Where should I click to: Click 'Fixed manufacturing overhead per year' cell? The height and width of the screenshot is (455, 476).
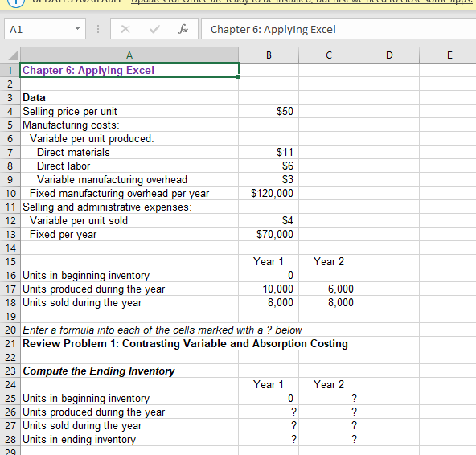coord(129,193)
